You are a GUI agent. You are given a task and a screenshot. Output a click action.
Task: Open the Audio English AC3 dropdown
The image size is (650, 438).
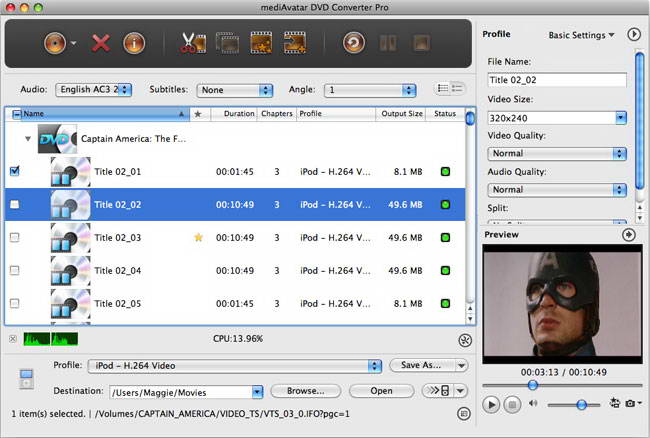coord(93,89)
